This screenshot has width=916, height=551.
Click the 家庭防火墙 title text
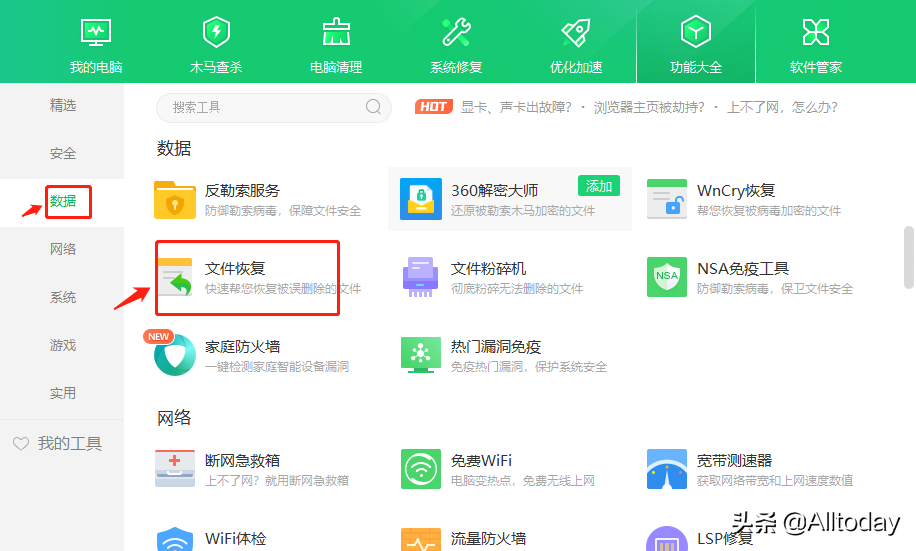(x=242, y=347)
